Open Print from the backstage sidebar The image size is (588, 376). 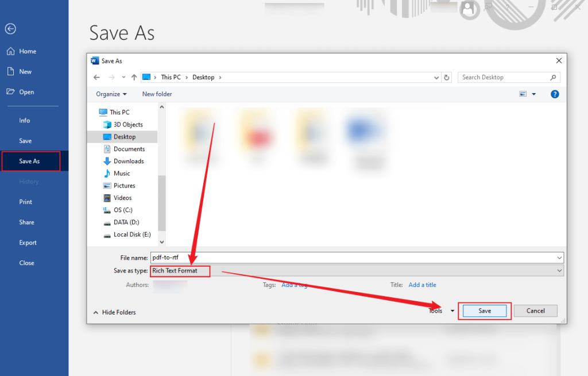[25, 202]
